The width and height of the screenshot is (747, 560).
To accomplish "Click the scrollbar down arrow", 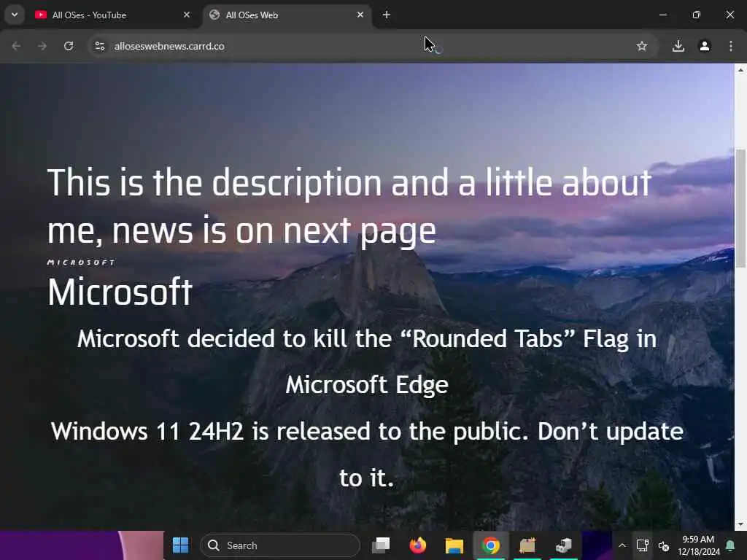I will [x=740, y=524].
